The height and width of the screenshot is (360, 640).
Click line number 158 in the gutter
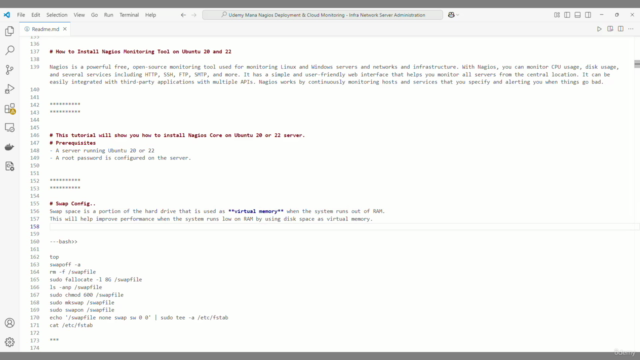[x=35, y=227]
